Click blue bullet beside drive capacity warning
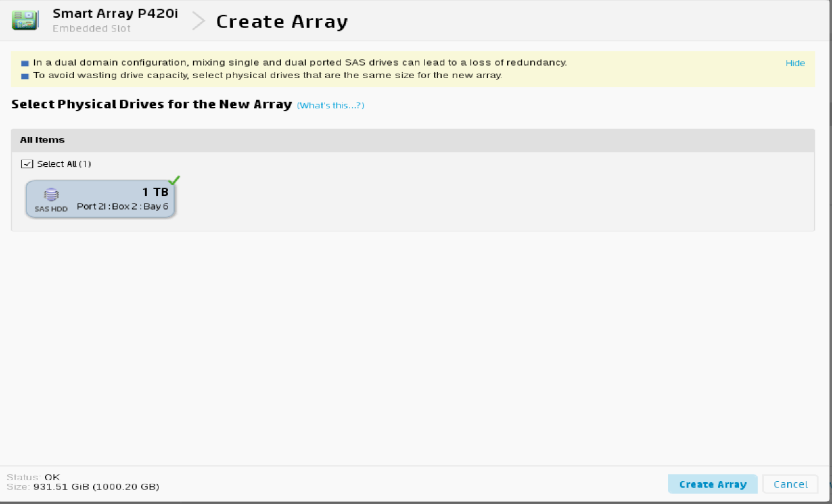This screenshot has width=832, height=504. 25,76
